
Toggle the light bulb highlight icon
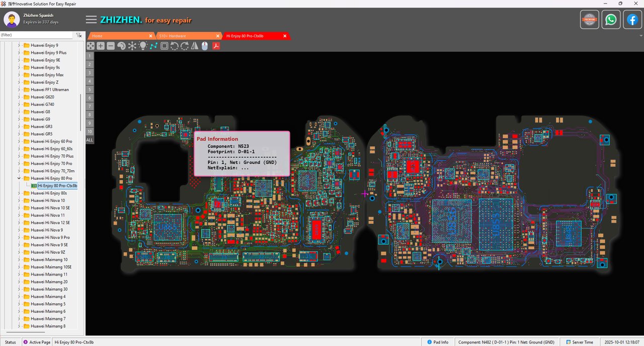(x=142, y=46)
